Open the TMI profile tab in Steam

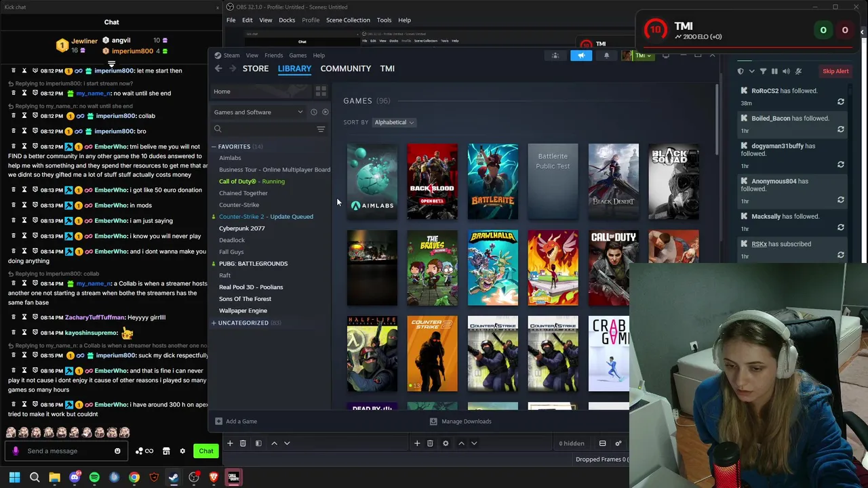coord(387,68)
